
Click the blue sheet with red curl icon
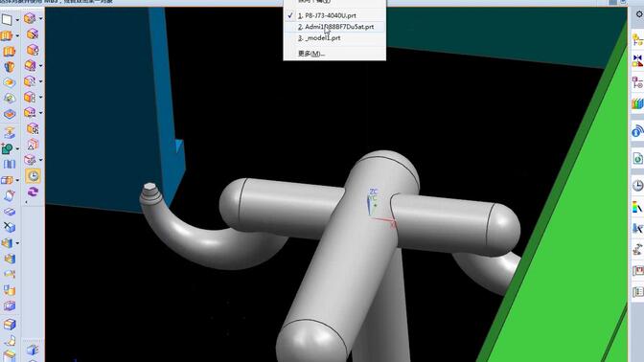9,195
